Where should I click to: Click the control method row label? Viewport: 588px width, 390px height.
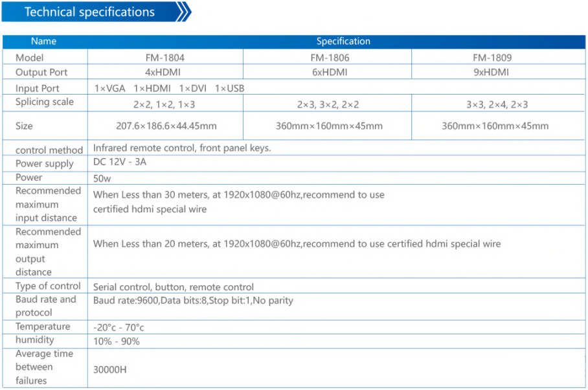(x=49, y=150)
